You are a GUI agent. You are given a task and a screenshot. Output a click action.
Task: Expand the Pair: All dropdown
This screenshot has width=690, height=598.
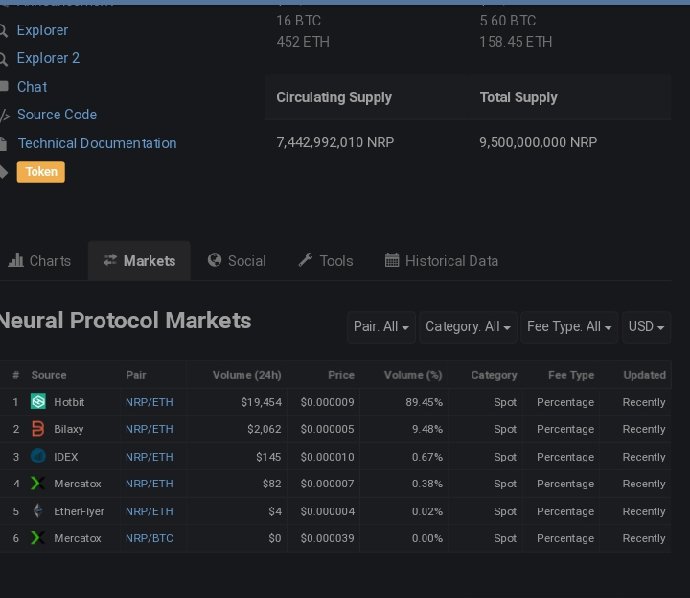coord(381,327)
